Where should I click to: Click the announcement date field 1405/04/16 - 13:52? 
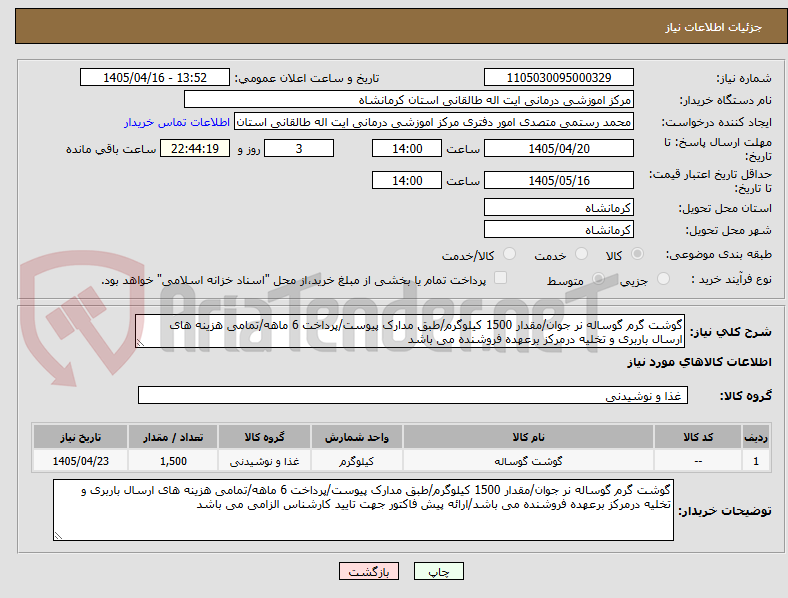[155, 77]
